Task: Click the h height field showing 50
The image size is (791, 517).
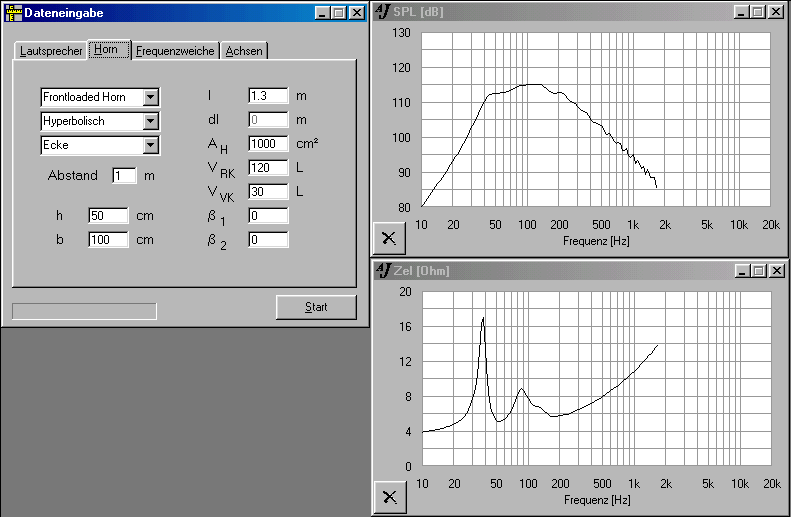Action: pyautogui.click(x=108, y=215)
